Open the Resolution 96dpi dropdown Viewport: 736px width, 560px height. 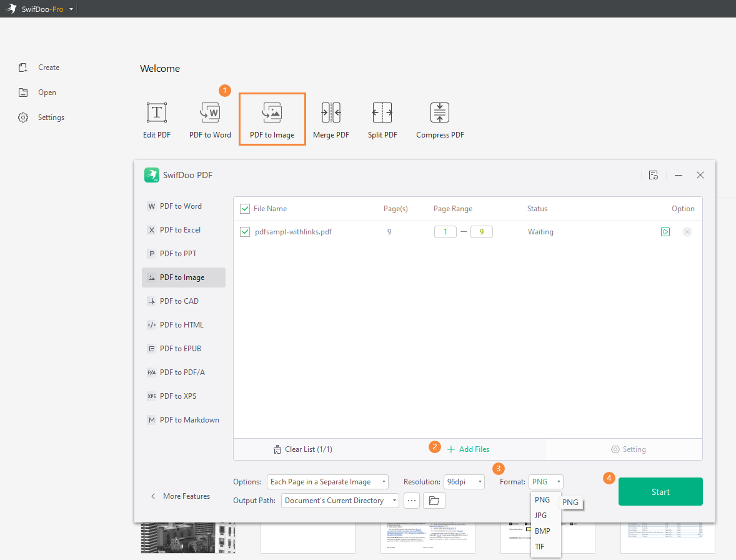point(464,482)
